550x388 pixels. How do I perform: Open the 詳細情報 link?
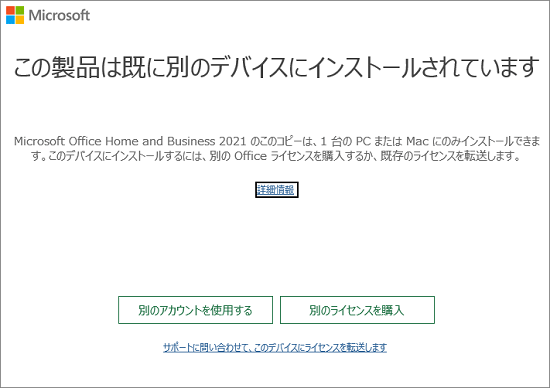(276, 190)
